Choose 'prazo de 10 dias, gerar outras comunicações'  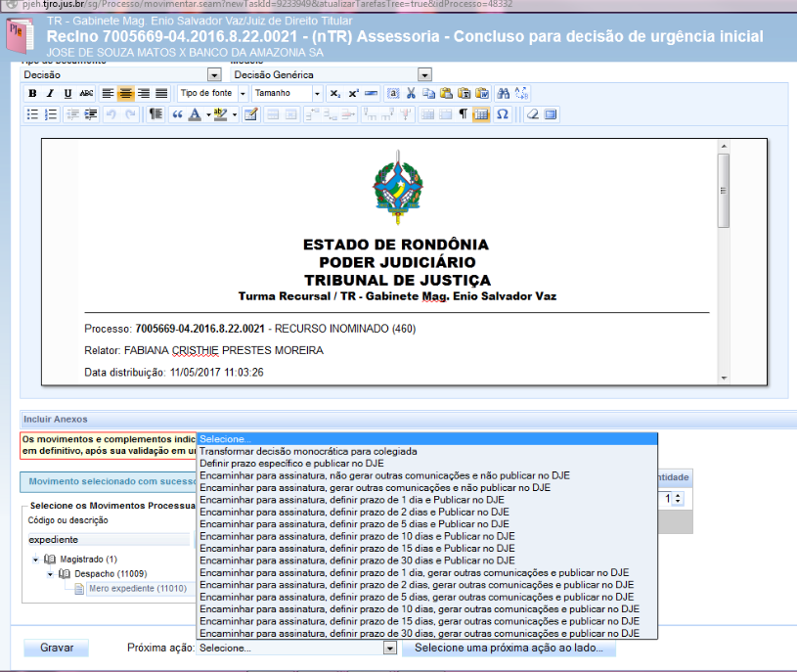pyautogui.click(x=427, y=609)
